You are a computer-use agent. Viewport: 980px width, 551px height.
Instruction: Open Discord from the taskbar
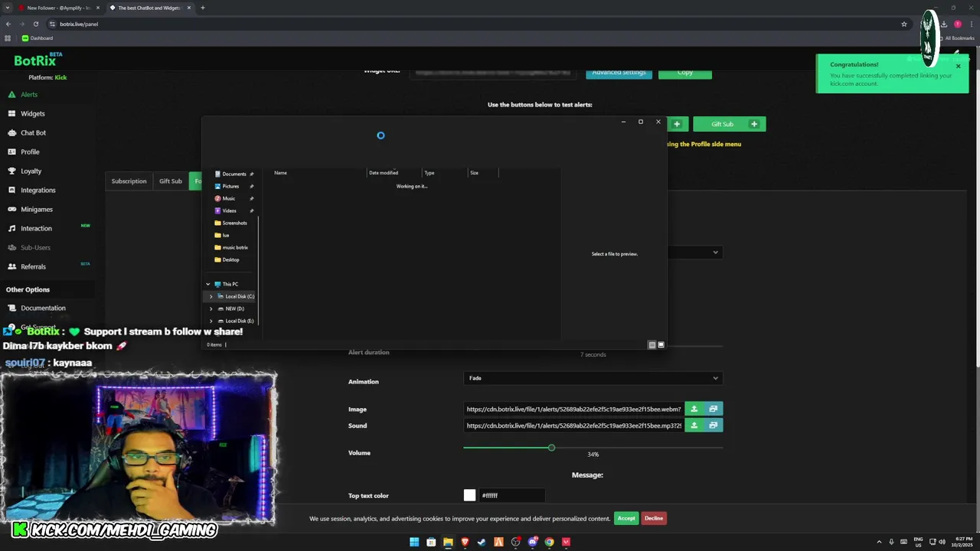click(x=532, y=542)
